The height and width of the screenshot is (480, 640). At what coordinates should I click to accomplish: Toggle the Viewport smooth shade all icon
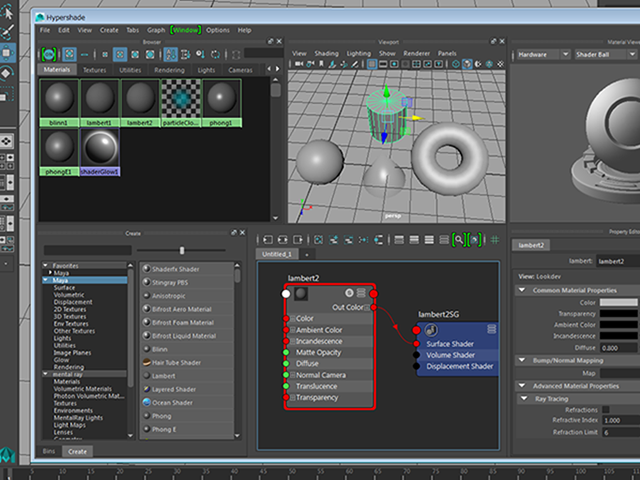[467, 64]
